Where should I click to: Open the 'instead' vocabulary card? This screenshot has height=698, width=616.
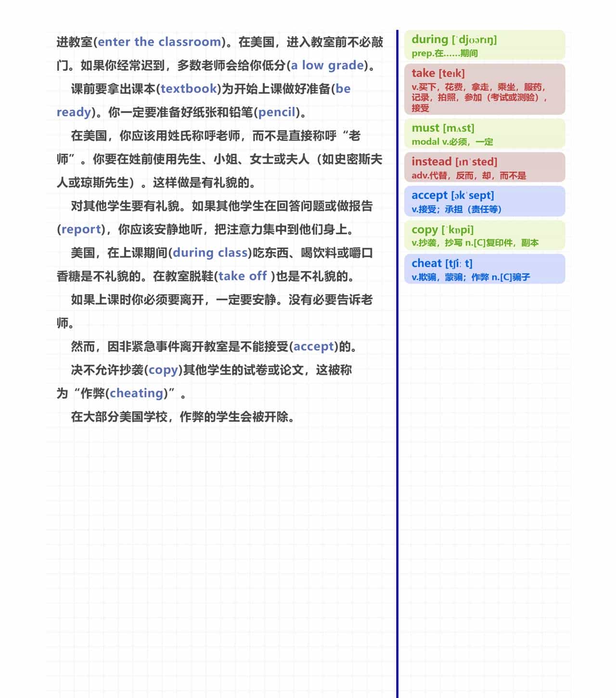click(485, 167)
